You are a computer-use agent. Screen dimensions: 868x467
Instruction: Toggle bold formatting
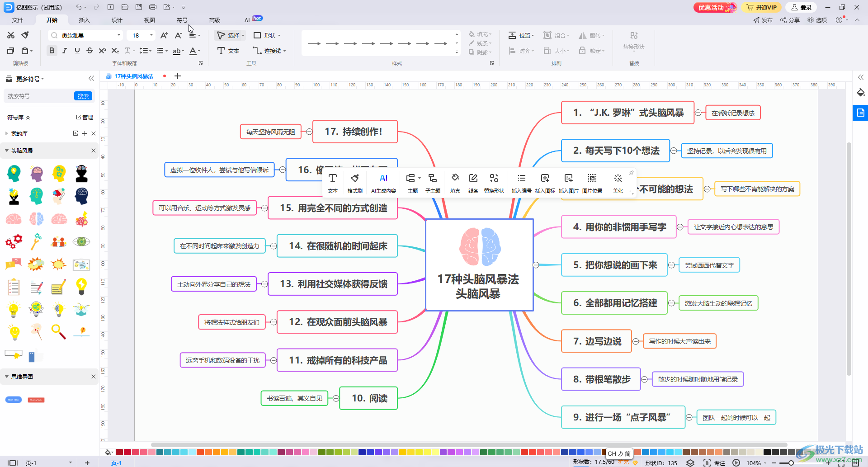52,51
